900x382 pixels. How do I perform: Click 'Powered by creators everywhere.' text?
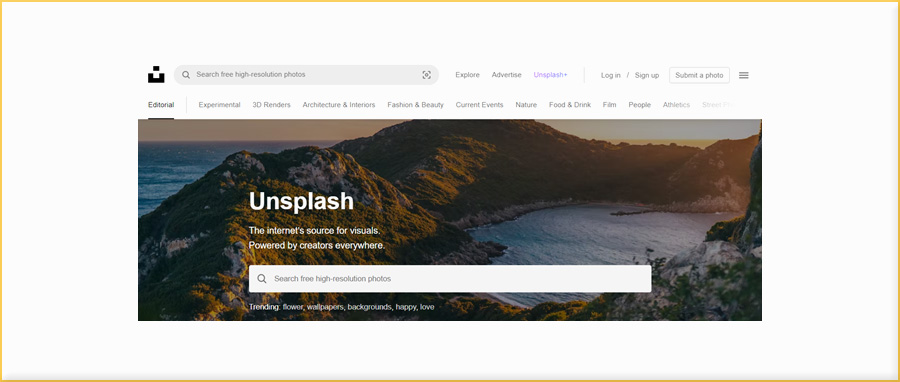point(317,245)
